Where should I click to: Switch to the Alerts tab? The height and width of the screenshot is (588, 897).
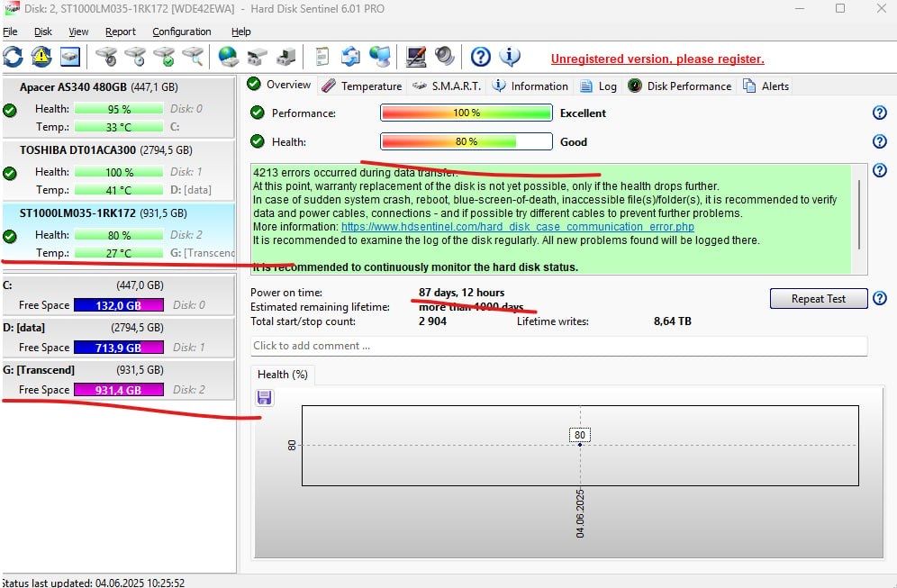click(766, 86)
